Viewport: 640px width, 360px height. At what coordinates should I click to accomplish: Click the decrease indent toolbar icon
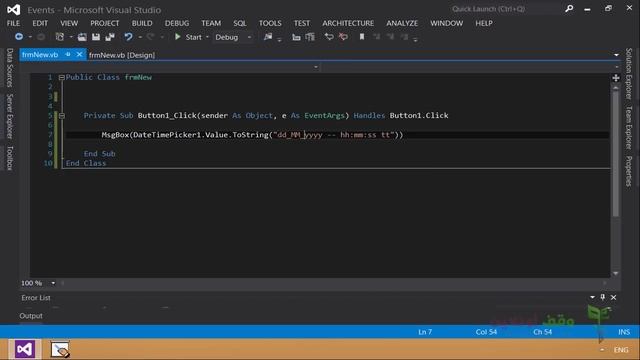296,37
